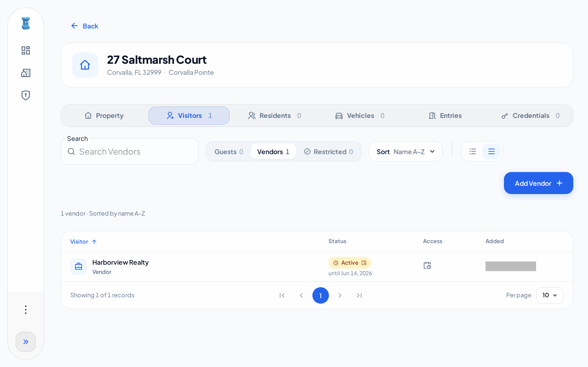
Task: Open the Sort Name A–Z dropdown
Action: point(405,152)
